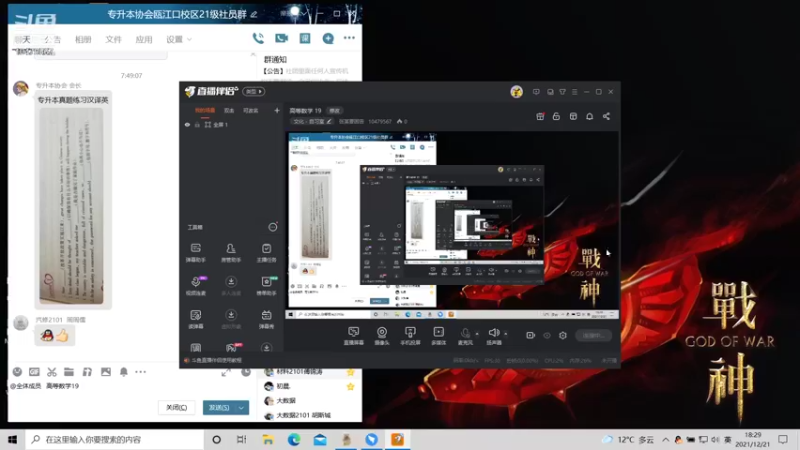Toggle the speaker (扬声器) mute
The height and width of the screenshot is (450, 800).
tap(493, 336)
